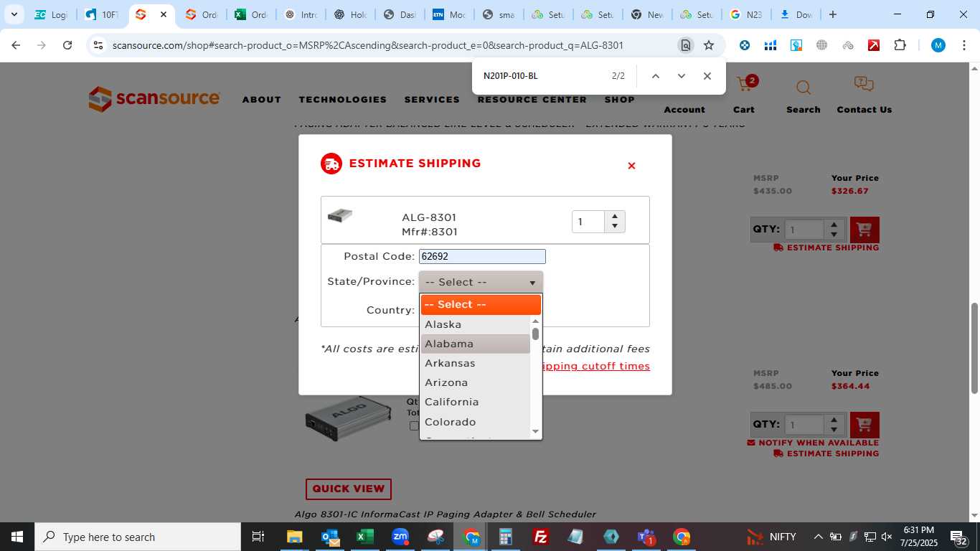The image size is (980, 551).
Task: Open the RESOURCE CENTER menu
Action: click(532, 100)
